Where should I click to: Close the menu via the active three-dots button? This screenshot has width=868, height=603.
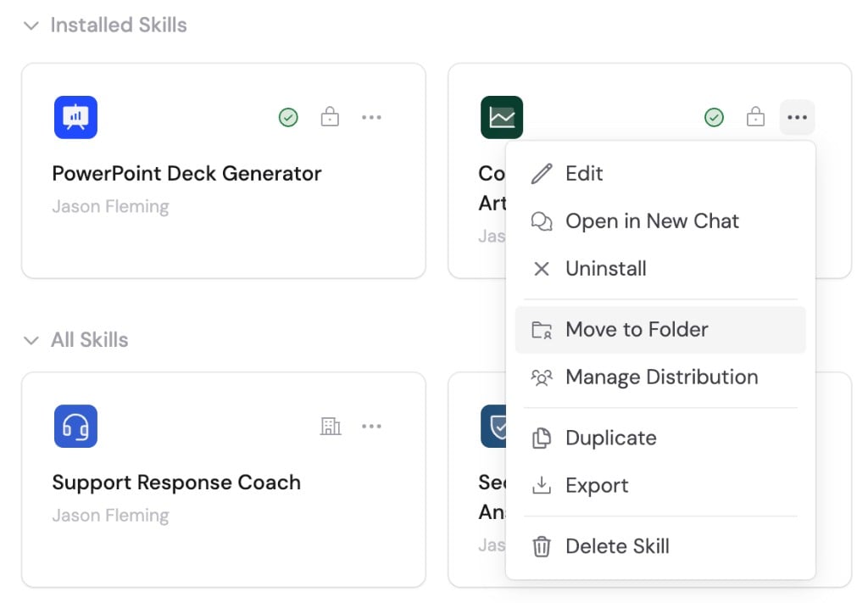click(x=797, y=117)
